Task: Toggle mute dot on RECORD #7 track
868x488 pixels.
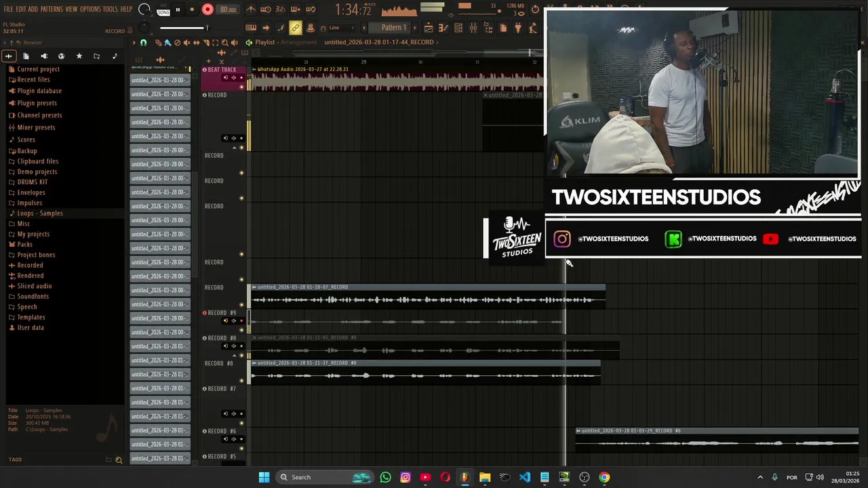Action: pyautogui.click(x=241, y=423)
